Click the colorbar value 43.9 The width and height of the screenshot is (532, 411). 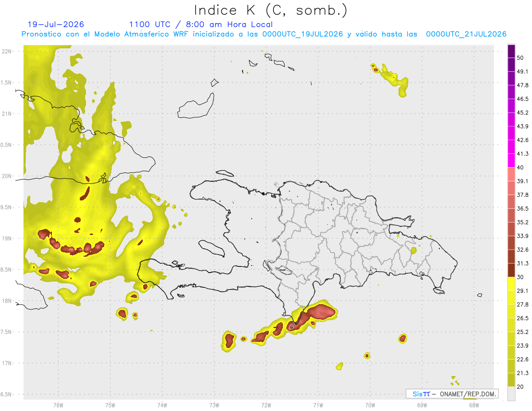[x=523, y=126]
